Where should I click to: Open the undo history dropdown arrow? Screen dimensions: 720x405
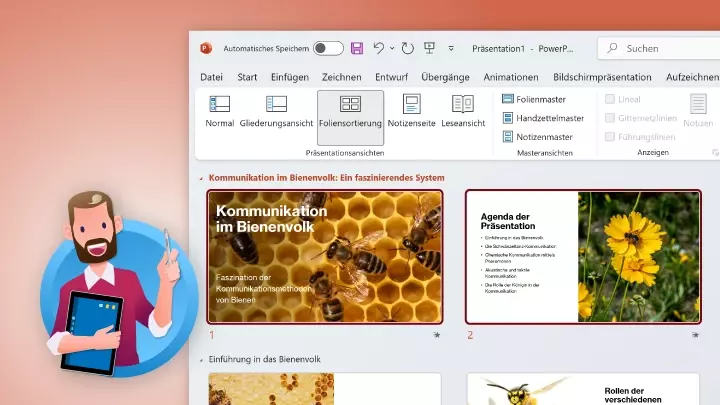coord(392,48)
